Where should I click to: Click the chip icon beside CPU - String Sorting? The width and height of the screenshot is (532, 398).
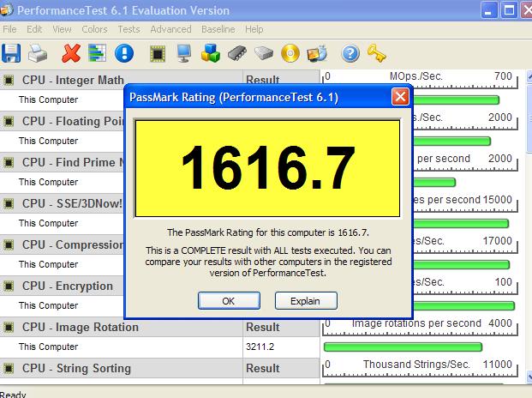[9, 369]
